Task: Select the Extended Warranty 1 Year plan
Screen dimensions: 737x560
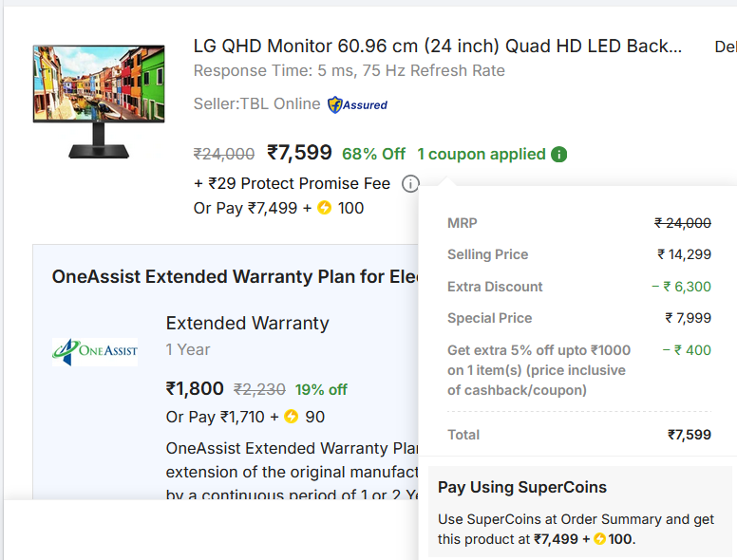Action: point(247,335)
